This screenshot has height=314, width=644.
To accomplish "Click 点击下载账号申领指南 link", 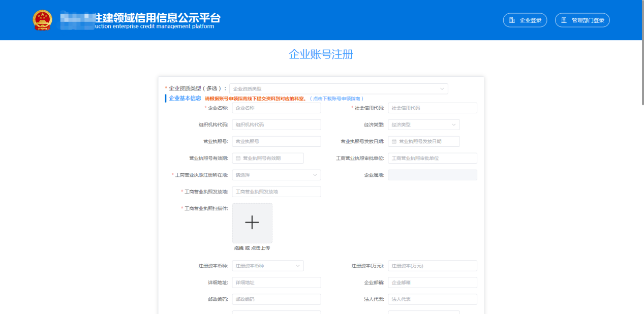I will pyautogui.click(x=336, y=99).
